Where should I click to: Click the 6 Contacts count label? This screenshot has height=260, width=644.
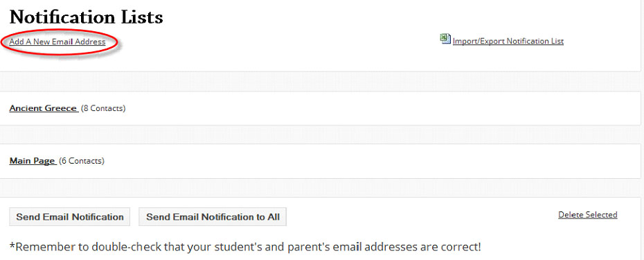click(x=82, y=161)
